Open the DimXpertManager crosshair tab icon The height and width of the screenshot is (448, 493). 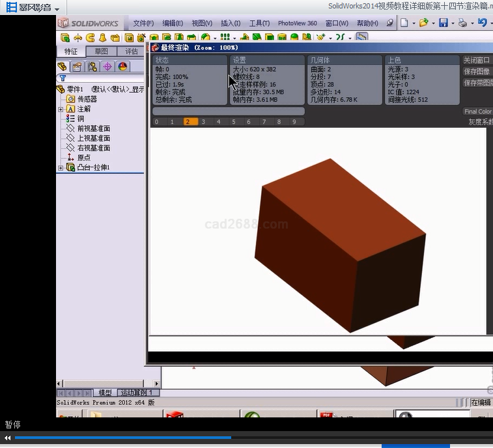pos(107,66)
